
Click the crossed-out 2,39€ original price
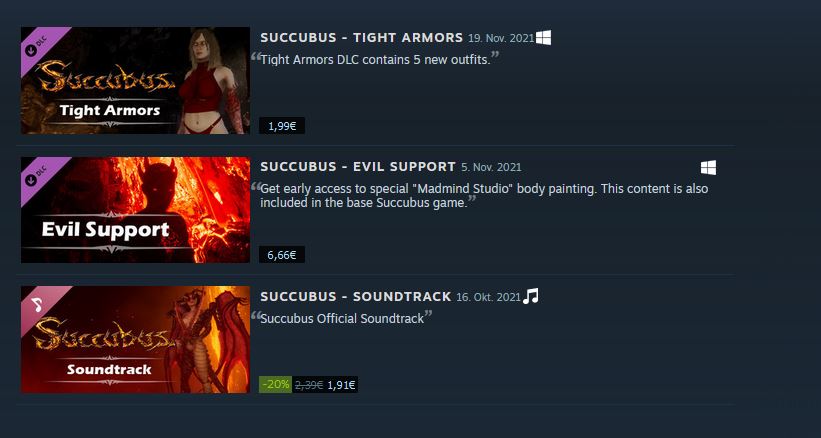(309, 385)
